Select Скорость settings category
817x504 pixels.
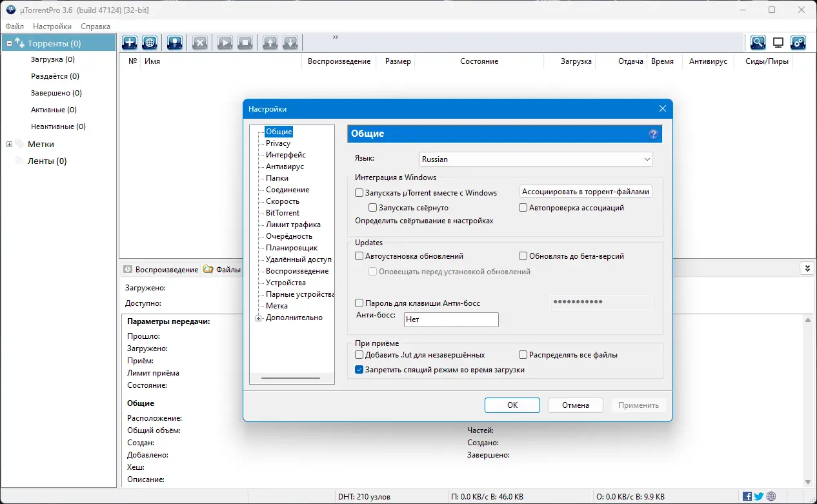point(283,201)
